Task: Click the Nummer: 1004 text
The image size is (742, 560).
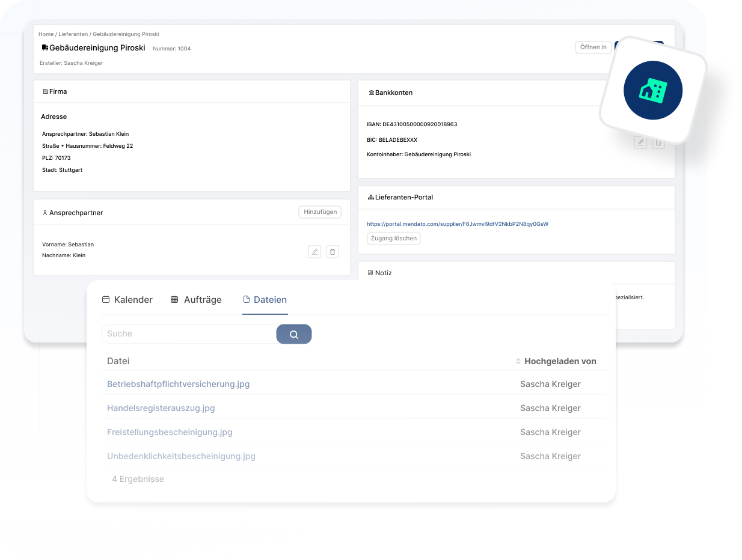Action: click(x=171, y=49)
